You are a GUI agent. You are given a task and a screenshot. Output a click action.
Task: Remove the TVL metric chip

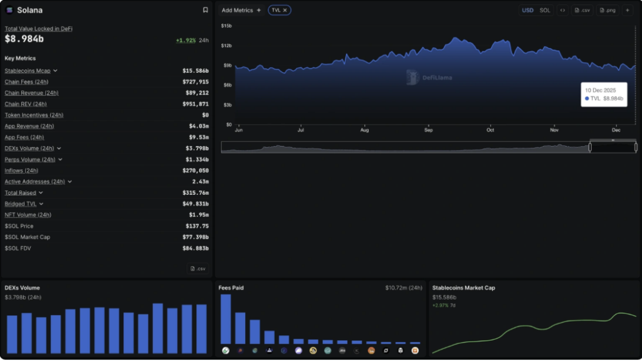(x=285, y=10)
